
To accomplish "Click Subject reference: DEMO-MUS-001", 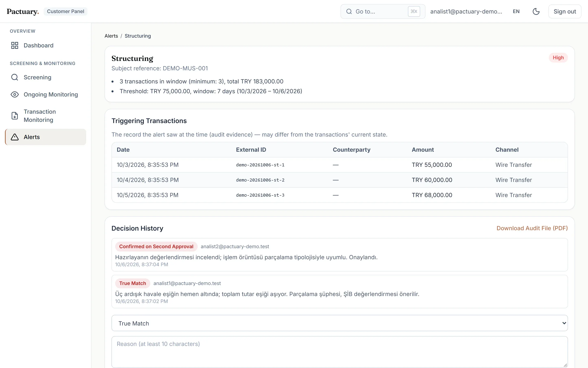I will [160, 68].
